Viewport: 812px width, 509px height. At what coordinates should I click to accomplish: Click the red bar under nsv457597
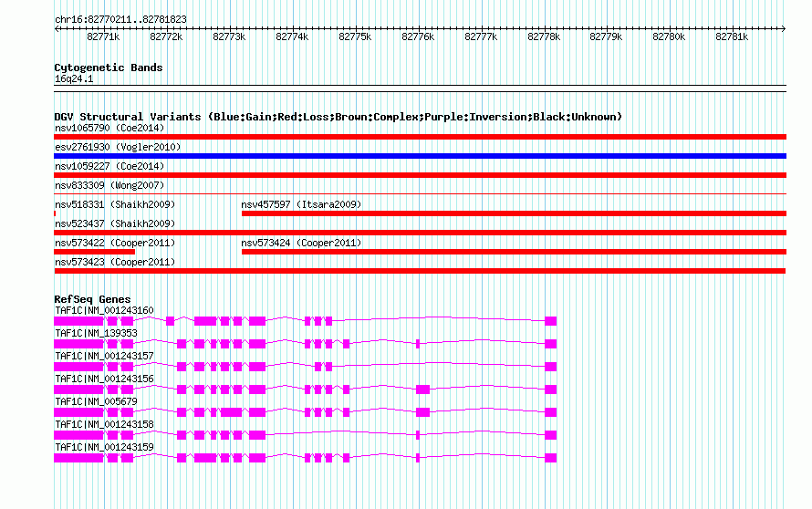click(x=514, y=213)
